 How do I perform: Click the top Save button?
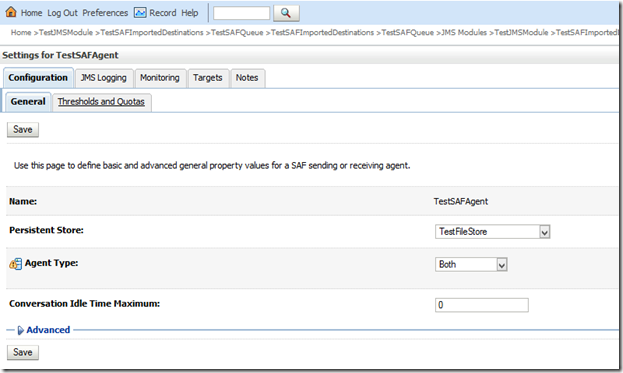(x=23, y=129)
